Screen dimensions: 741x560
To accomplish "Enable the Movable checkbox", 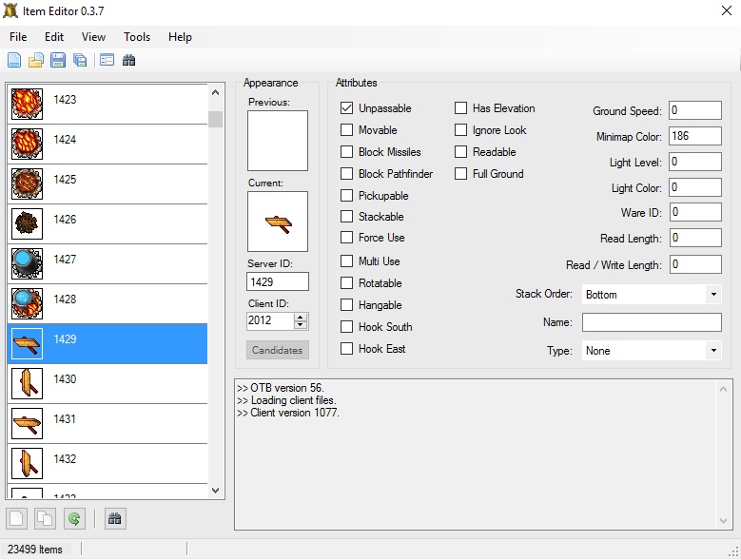I will pos(346,130).
